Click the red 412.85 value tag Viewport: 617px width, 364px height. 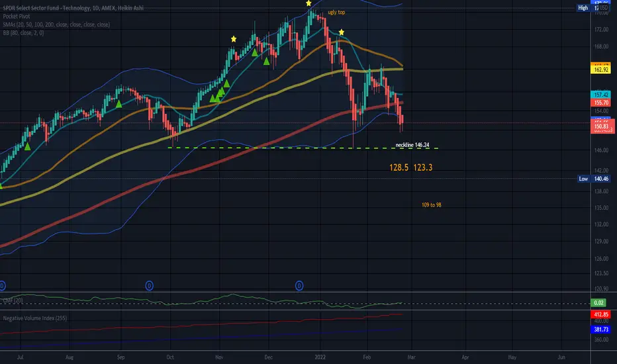pyautogui.click(x=601, y=314)
